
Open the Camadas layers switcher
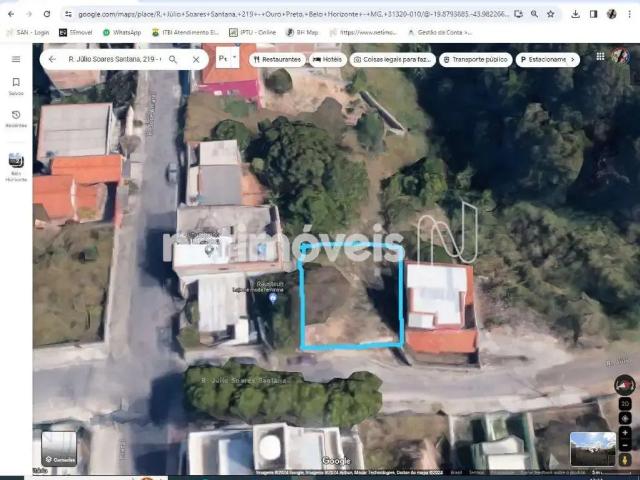point(59,448)
